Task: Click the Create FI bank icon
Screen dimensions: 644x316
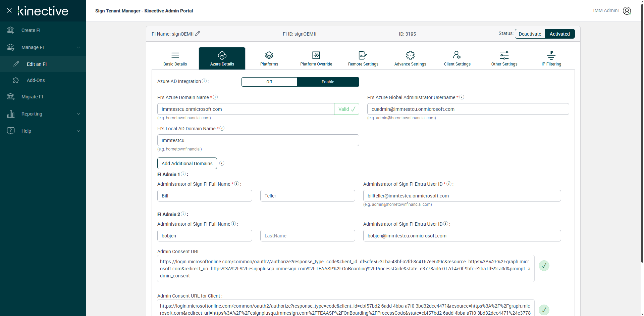Action: [11, 30]
